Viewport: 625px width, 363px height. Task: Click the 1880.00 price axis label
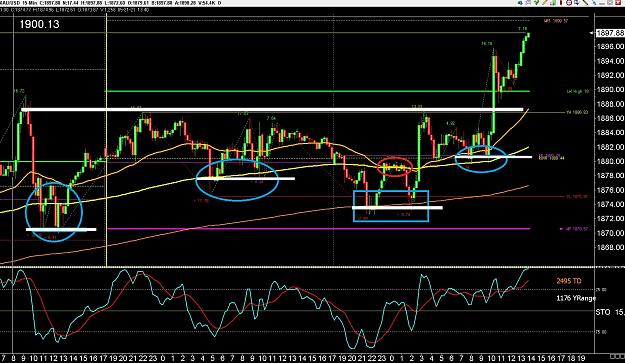[x=610, y=161]
